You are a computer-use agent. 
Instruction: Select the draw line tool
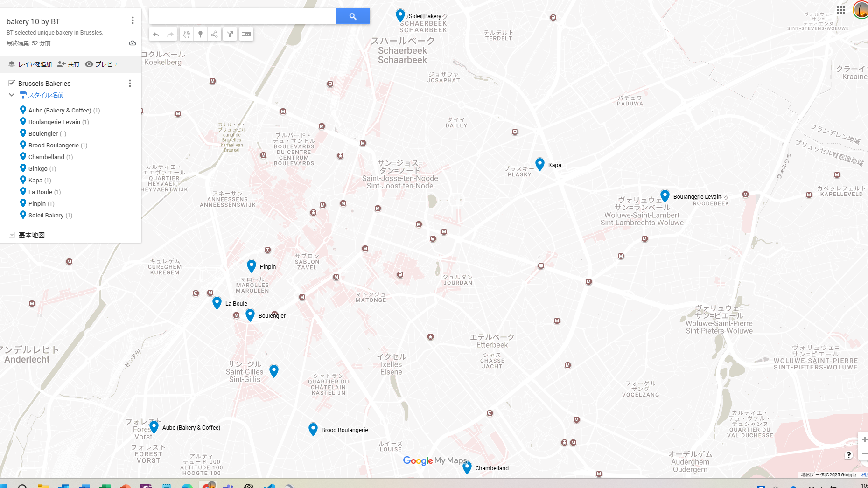tap(215, 34)
